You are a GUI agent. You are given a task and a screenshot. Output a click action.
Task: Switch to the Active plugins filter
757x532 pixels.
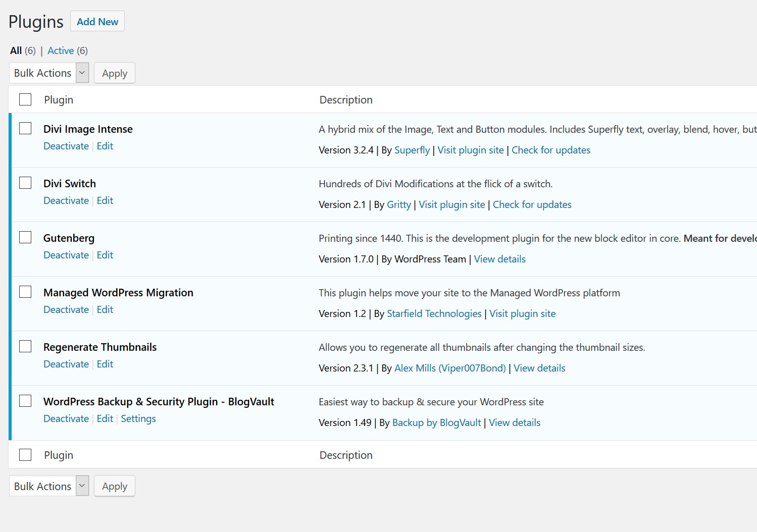point(61,50)
